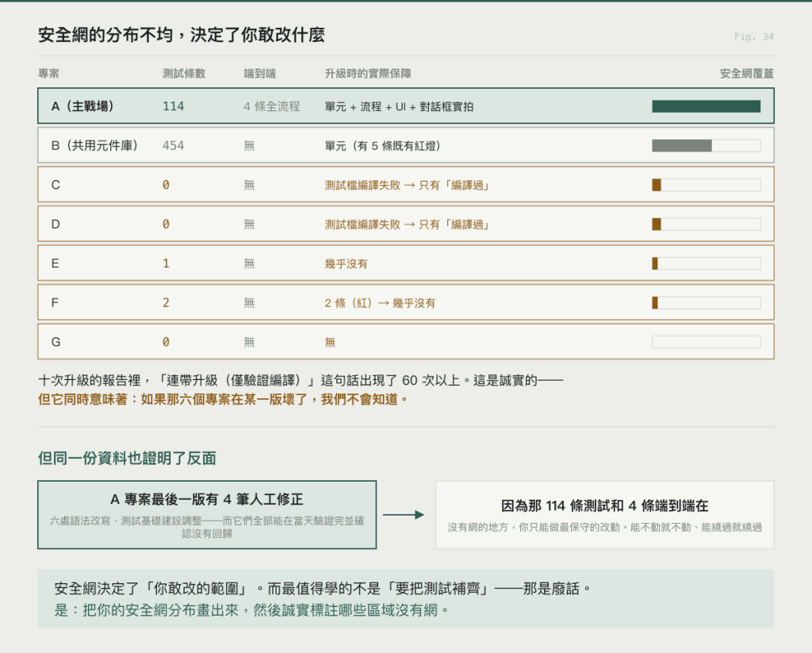Click the empty coverage bar for project G

coord(706,342)
